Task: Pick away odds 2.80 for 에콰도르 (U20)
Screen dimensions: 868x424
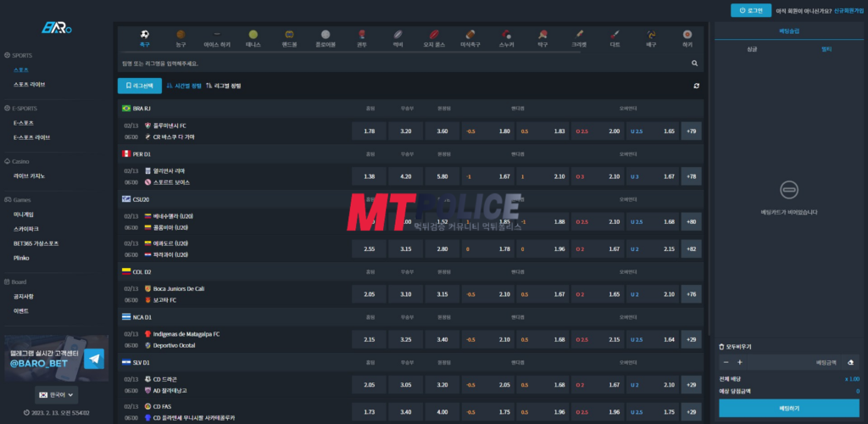Action: click(442, 249)
